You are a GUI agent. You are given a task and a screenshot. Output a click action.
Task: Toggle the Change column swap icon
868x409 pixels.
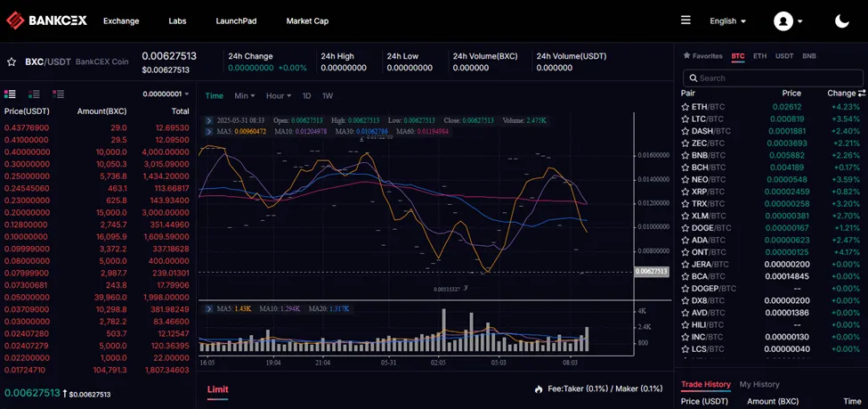click(x=862, y=93)
